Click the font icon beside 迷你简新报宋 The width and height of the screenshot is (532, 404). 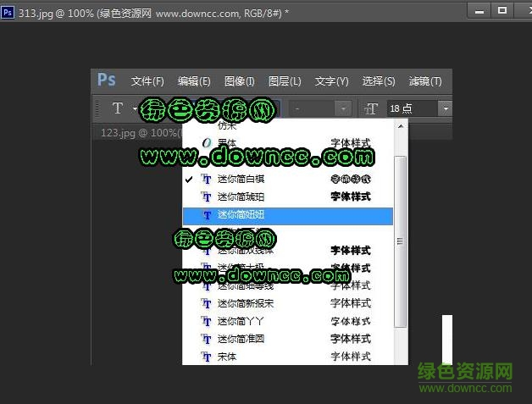(205, 303)
